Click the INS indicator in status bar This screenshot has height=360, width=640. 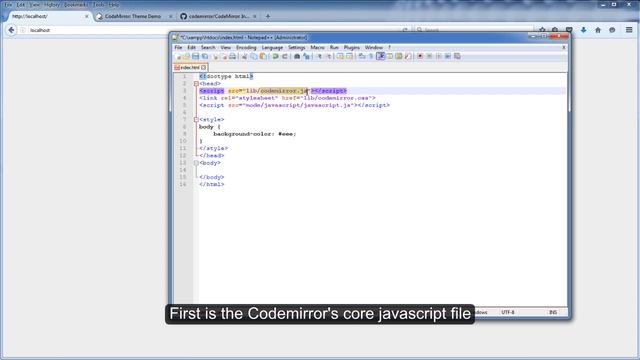[x=553, y=312]
